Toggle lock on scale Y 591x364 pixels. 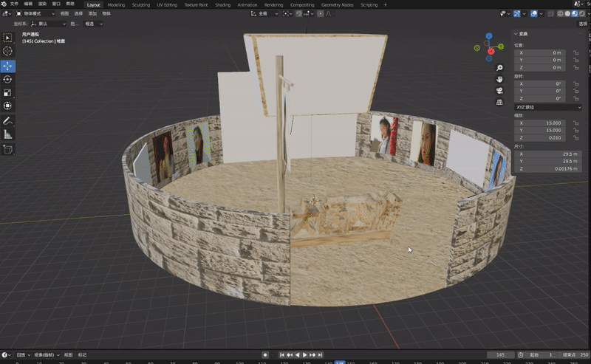(x=576, y=131)
